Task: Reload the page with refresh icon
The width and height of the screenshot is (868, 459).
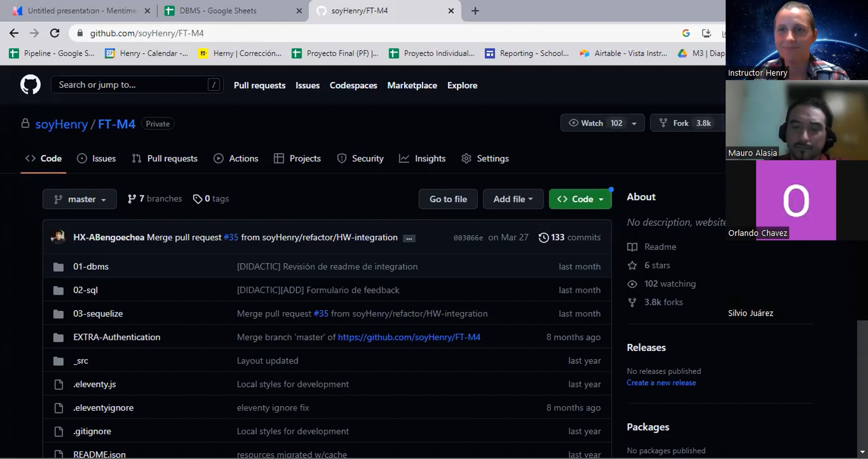Action: pos(55,33)
